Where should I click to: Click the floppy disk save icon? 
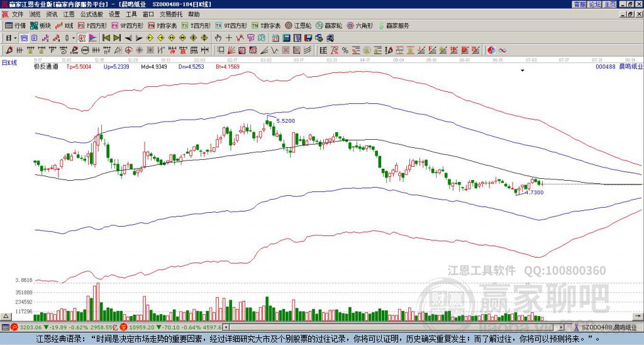308,38
